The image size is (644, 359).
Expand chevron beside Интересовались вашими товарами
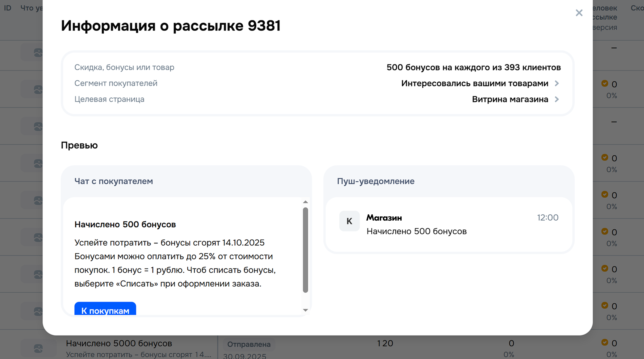557,83
